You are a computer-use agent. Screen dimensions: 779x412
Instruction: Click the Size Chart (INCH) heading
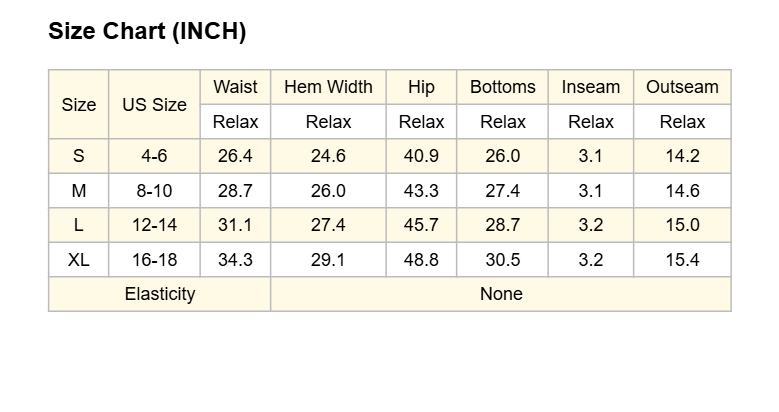point(147,31)
